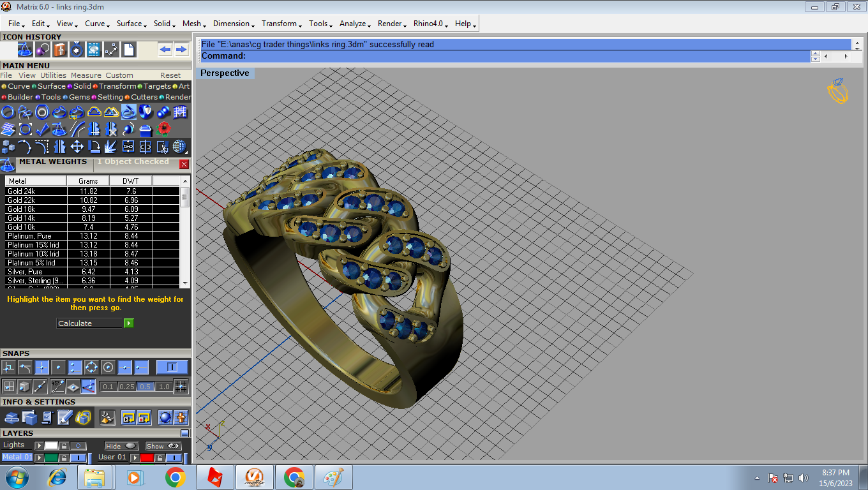Open the notepad with pen icon in Info & Settings
868x490 pixels.
tap(65, 417)
